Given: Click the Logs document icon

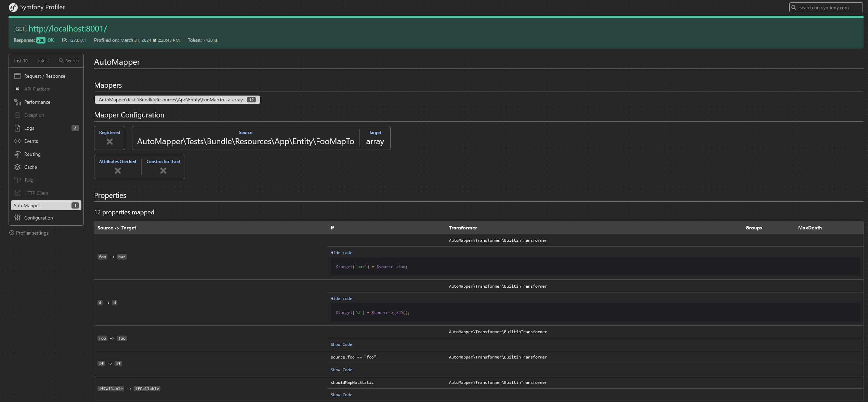Looking at the screenshot, I should coord(17,128).
